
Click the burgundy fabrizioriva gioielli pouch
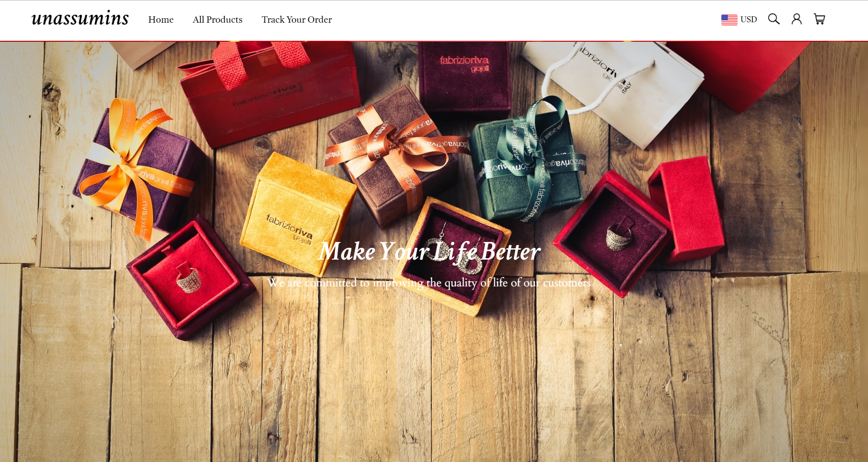pyautogui.click(x=464, y=77)
